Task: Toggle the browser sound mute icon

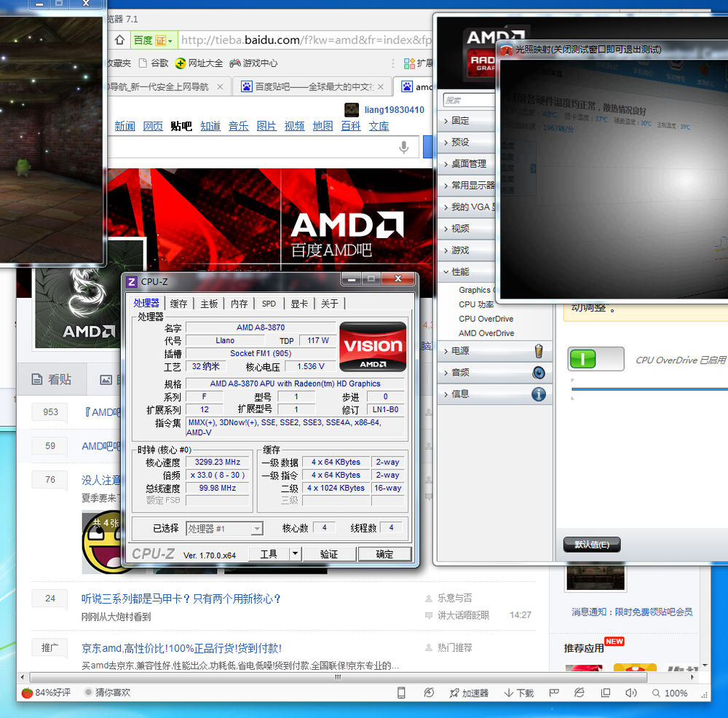Action: click(630, 693)
